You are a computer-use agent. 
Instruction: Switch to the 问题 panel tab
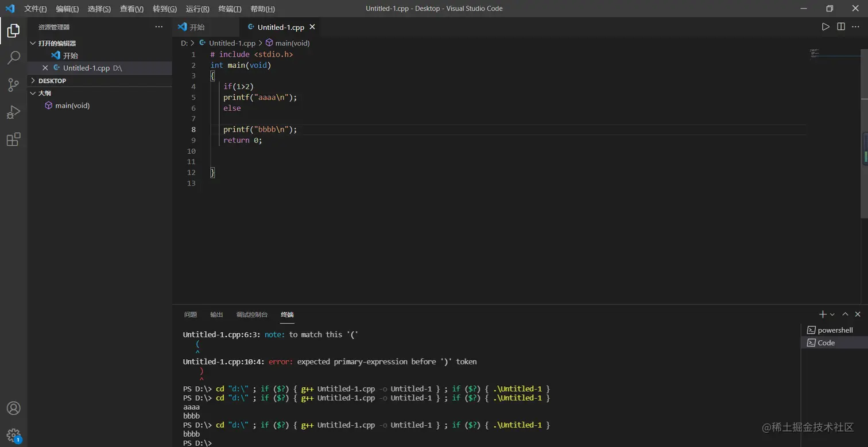[x=191, y=314]
